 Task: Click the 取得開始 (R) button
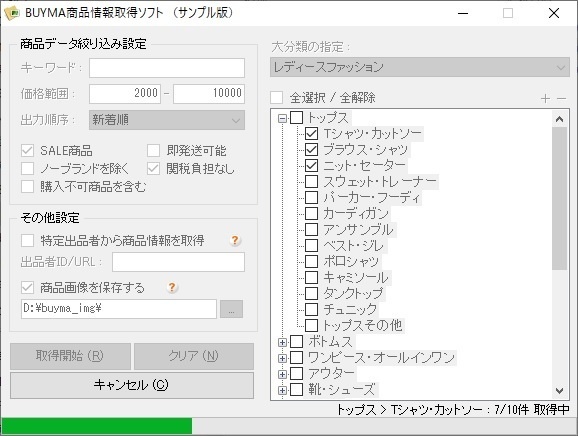pos(70,356)
